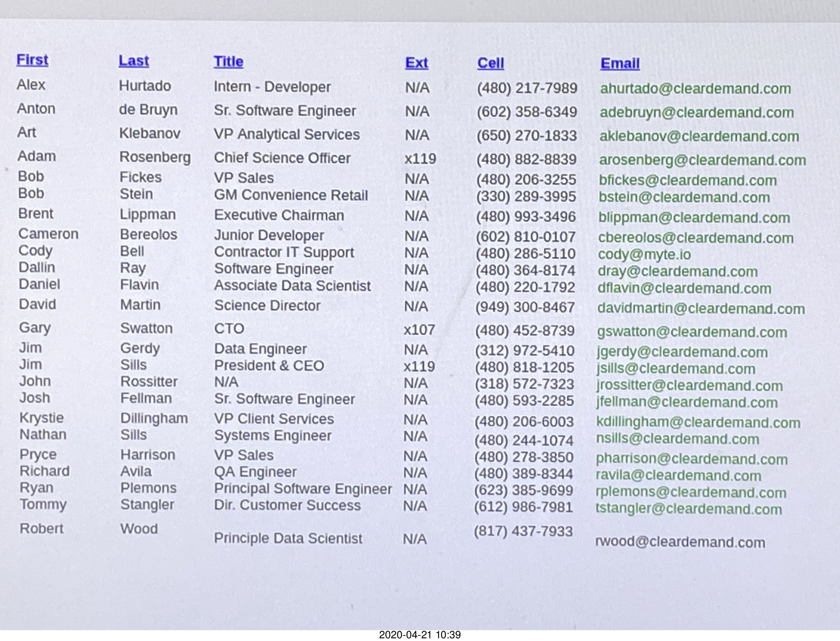This screenshot has width=840, height=641.
Task: Open email link dray@cleardemand.com
Action: [678, 272]
